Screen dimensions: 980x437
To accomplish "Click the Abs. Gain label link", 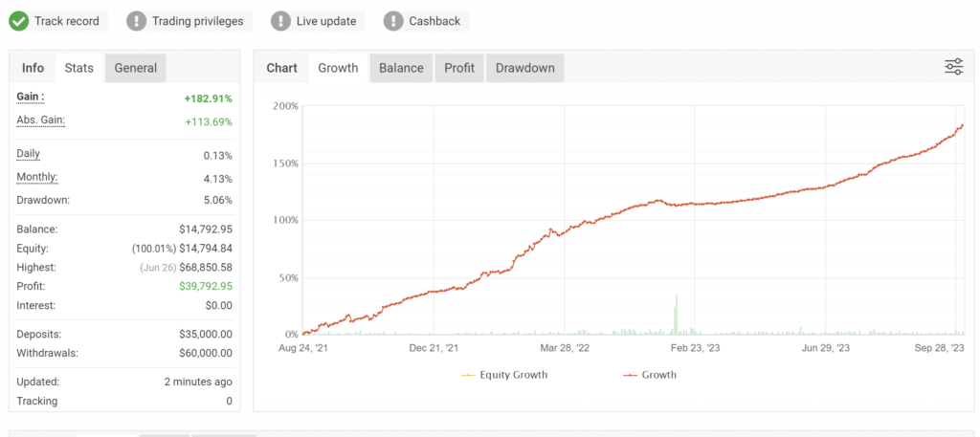I will 41,120.
